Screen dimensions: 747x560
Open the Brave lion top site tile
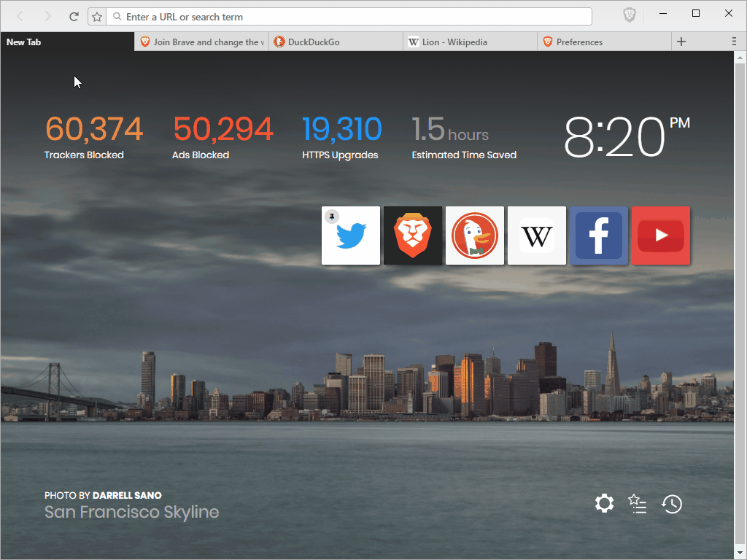(413, 236)
